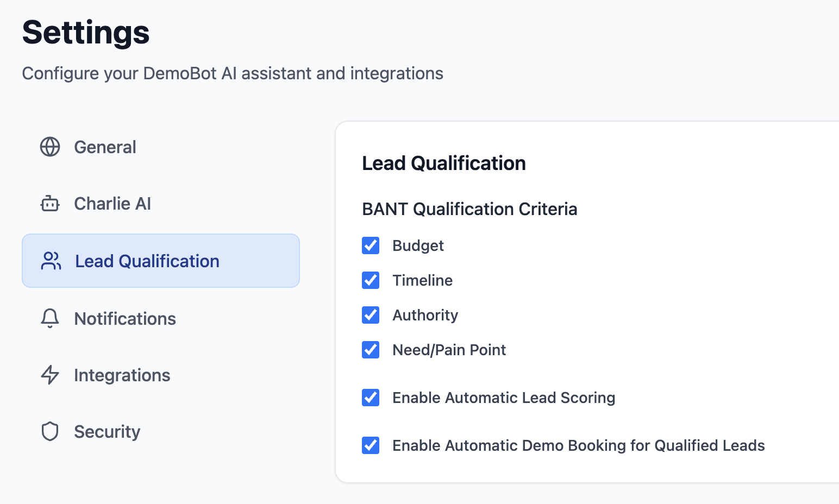This screenshot has height=504, width=839.
Task: Toggle the Timeline criteria checkbox
Action: pos(371,280)
